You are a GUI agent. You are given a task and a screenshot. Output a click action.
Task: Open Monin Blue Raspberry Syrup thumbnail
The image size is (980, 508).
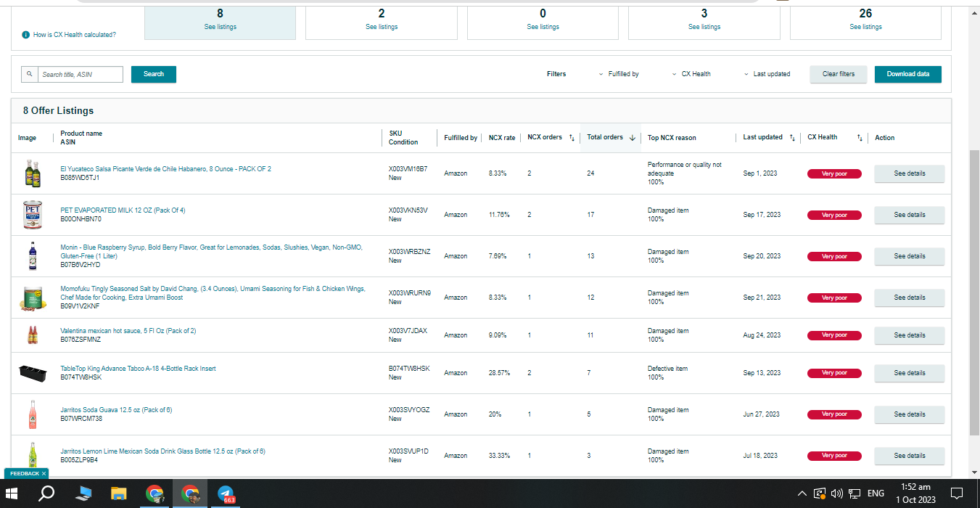33,256
